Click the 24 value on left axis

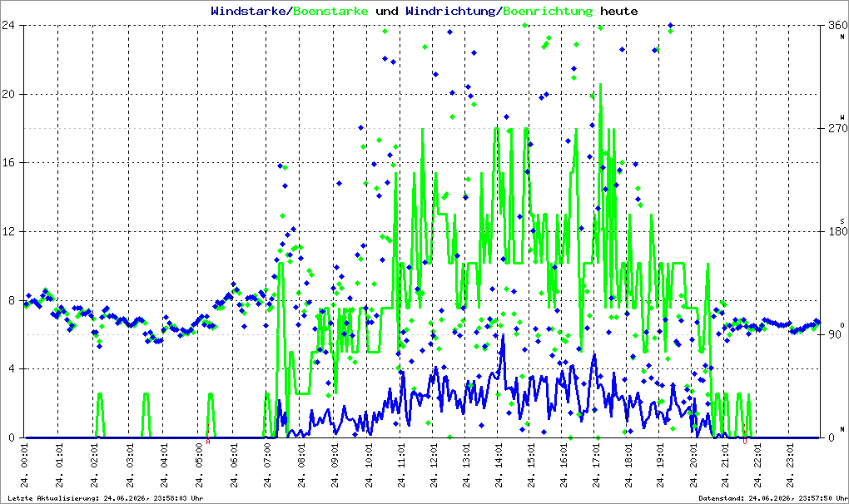click(7, 26)
